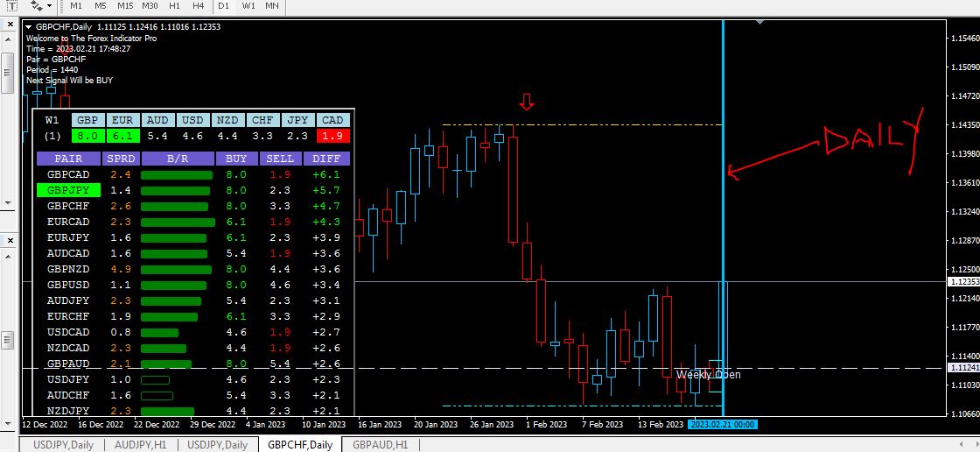Click the Weekly Open line label

709,374
